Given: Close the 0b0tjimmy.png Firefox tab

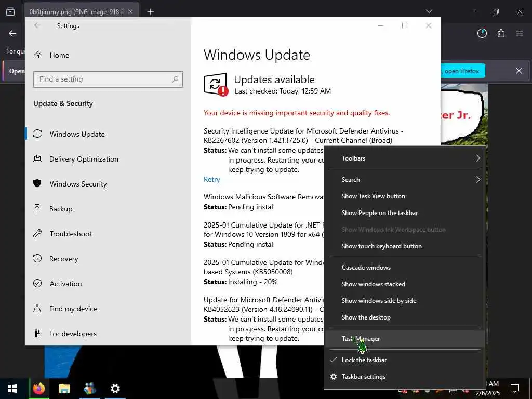Looking at the screenshot, I should pyautogui.click(x=130, y=12).
